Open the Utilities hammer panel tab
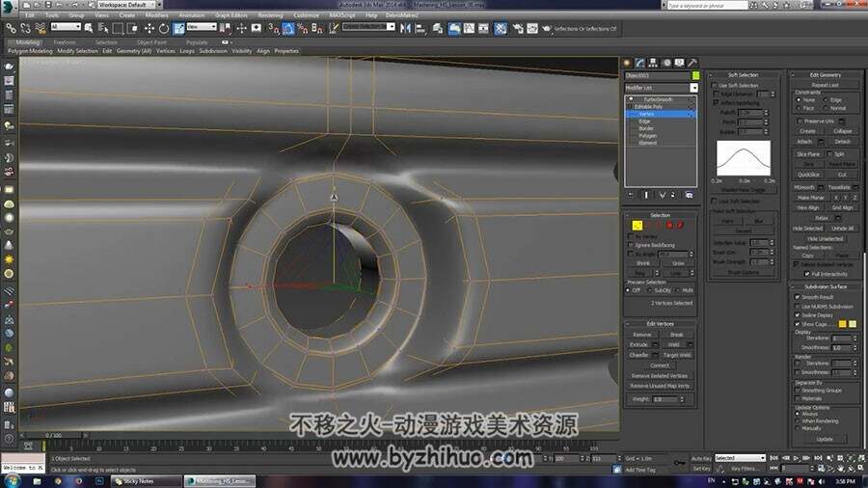This screenshot has height=488, width=868. click(692, 63)
